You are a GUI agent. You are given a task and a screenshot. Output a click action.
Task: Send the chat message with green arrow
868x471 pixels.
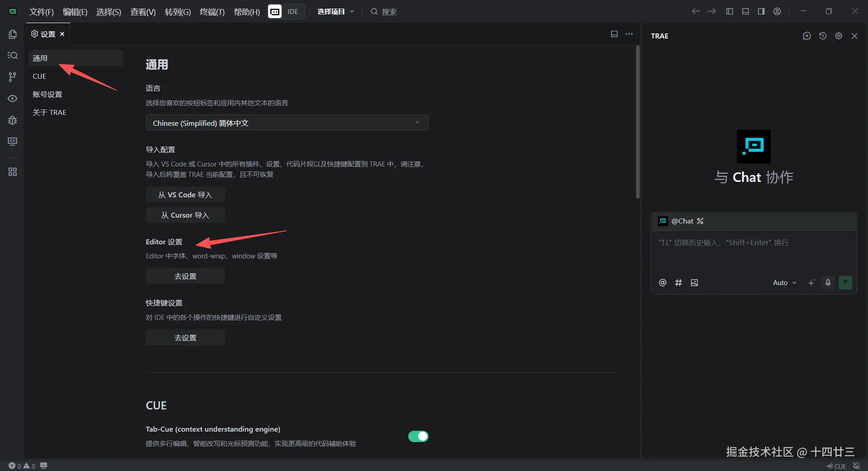(x=845, y=283)
